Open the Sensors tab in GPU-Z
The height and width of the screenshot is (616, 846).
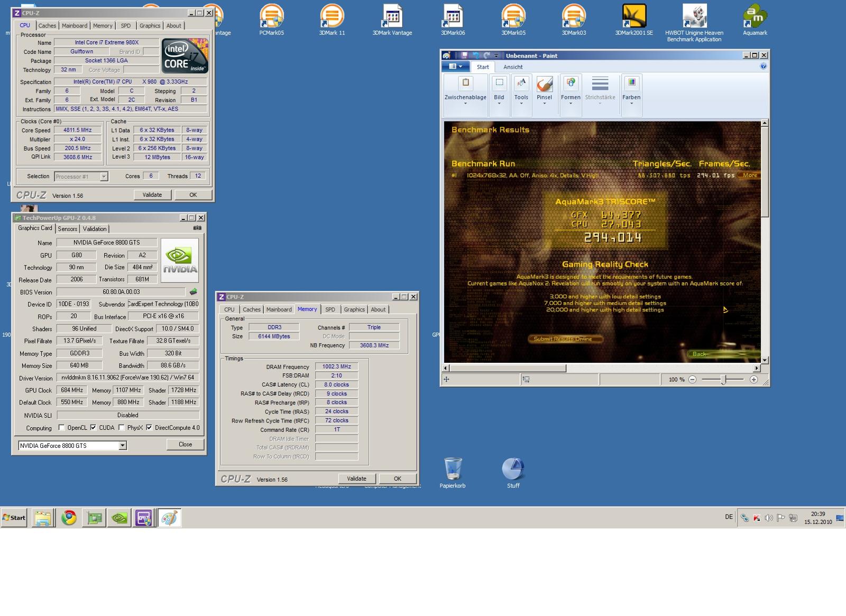pos(67,228)
